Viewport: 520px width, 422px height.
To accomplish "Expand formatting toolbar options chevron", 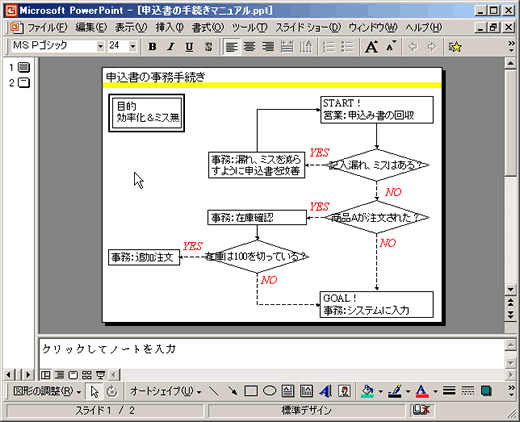I will (x=511, y=46).
